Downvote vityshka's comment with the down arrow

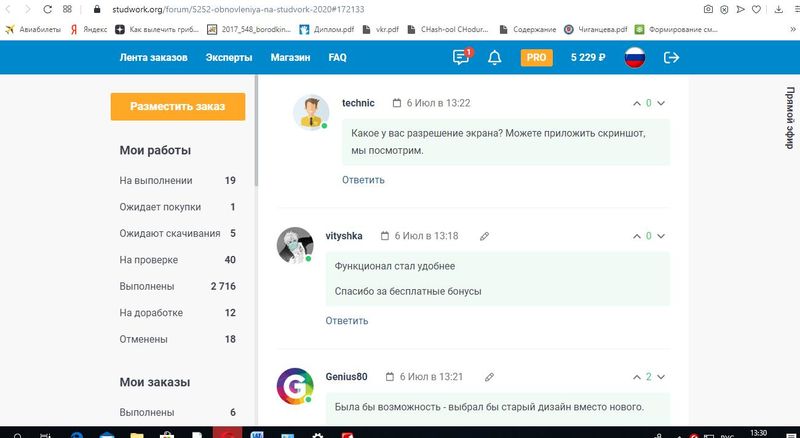(x=660, y=236)
